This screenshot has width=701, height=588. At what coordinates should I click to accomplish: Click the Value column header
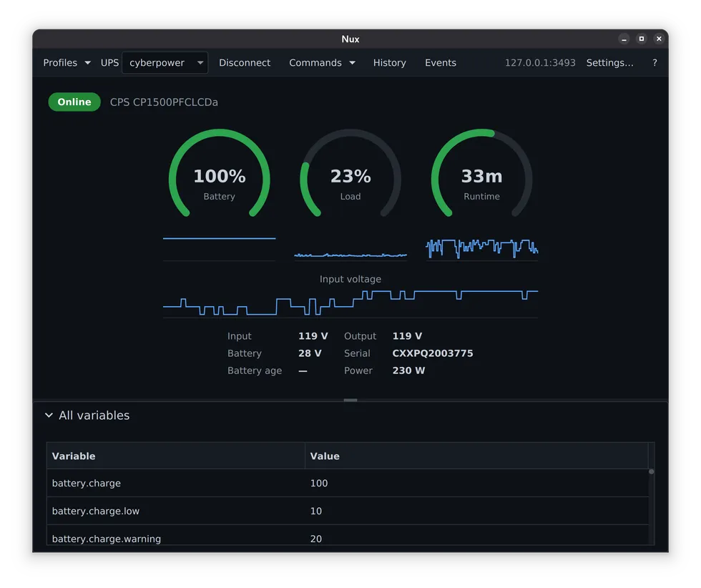click(x=476, y=456)
